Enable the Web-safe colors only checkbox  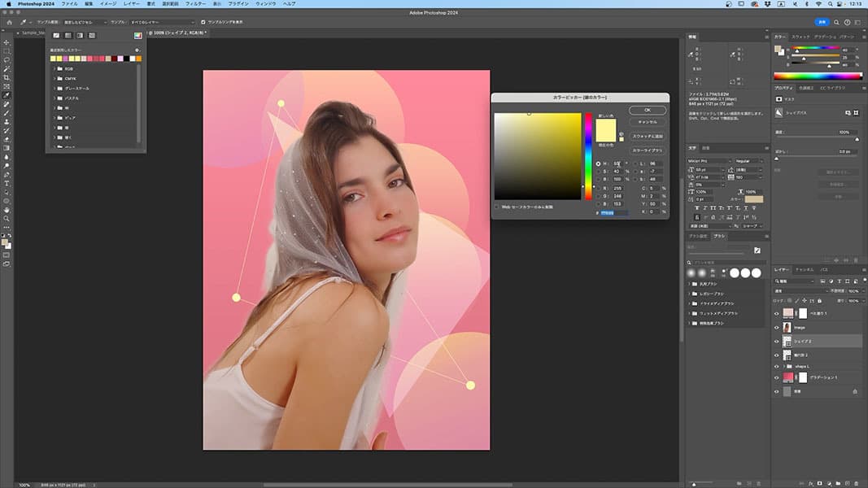coord(497,207)
